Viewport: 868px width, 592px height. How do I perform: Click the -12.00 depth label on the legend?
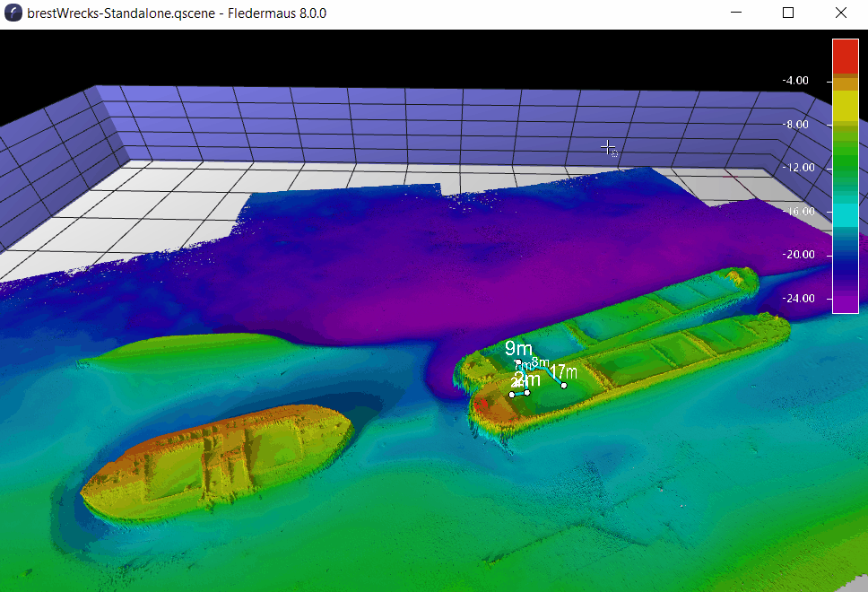798,168
